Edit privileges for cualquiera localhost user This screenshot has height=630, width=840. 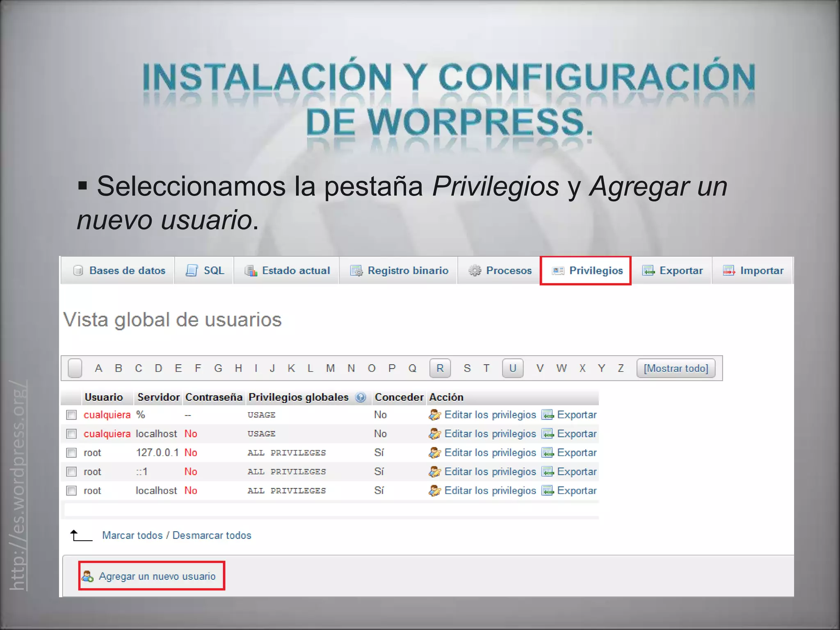(x=490, y=434)
